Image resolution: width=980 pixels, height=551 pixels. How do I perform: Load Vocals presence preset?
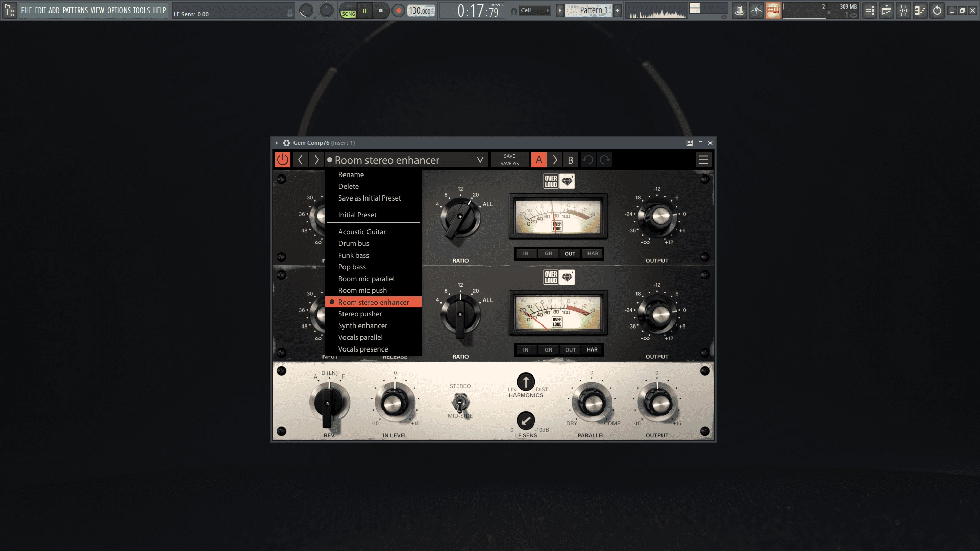click(373, 349)
